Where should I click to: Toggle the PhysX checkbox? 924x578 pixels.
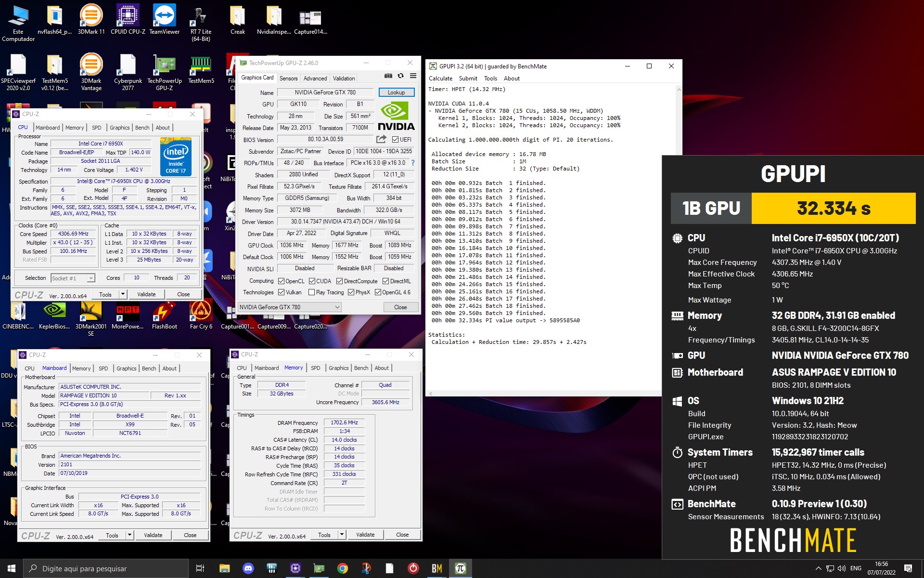coord(351,292)
